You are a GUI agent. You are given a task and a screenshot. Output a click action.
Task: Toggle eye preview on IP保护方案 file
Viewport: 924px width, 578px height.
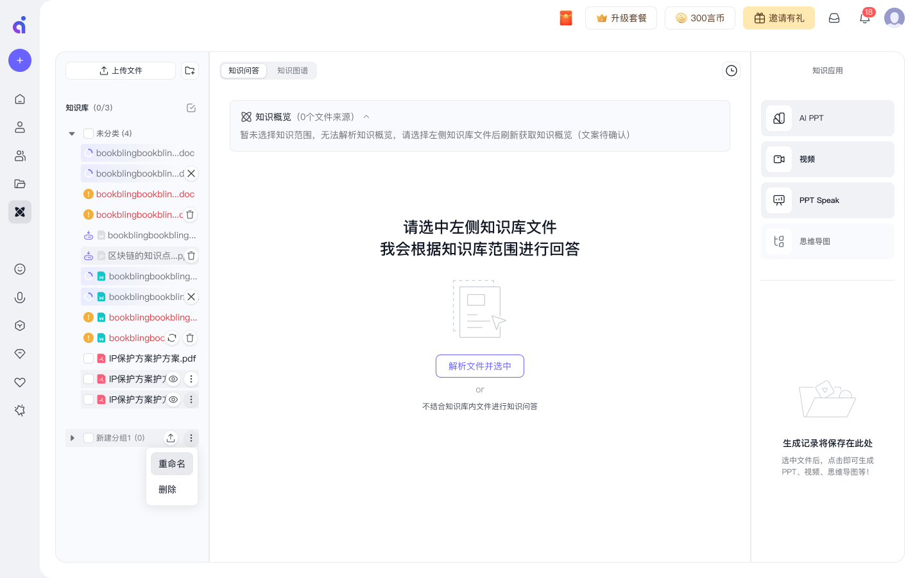pyautogui.click(x=172, y=379)
